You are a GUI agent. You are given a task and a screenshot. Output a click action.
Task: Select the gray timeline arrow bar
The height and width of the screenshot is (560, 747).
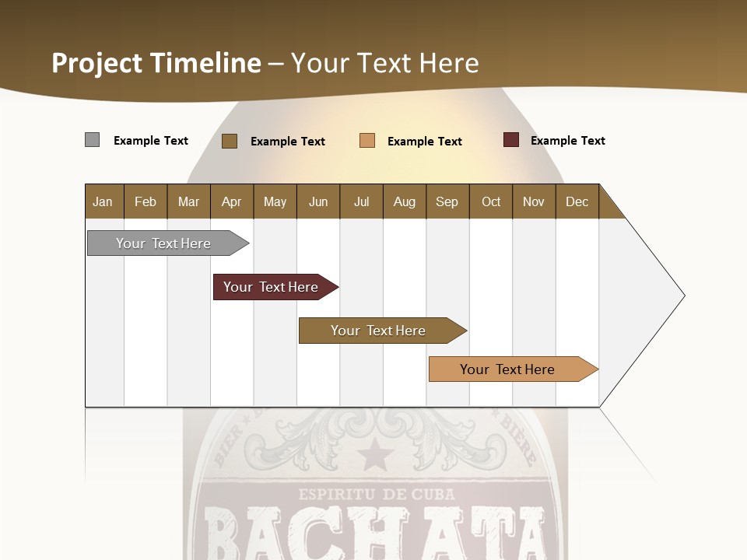[163, 243]
